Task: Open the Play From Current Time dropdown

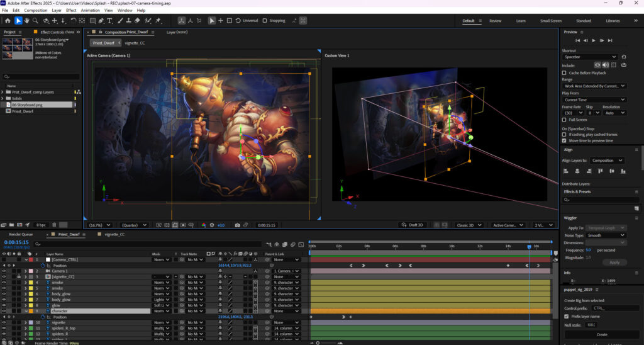Action: tap(594, 99)
